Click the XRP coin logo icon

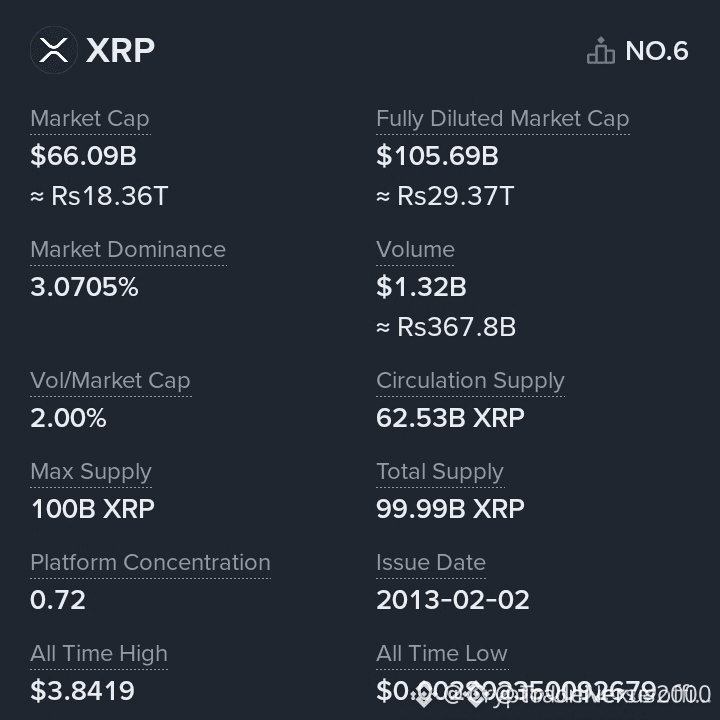[x=54, y=50]
